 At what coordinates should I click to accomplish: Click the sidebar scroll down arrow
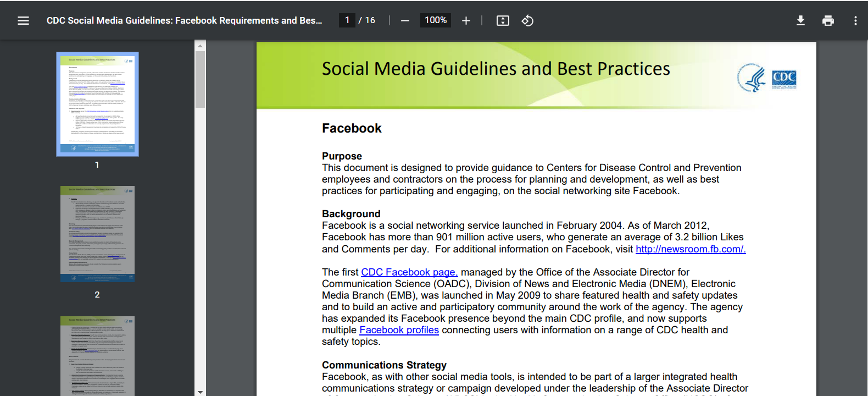(200, 392)
